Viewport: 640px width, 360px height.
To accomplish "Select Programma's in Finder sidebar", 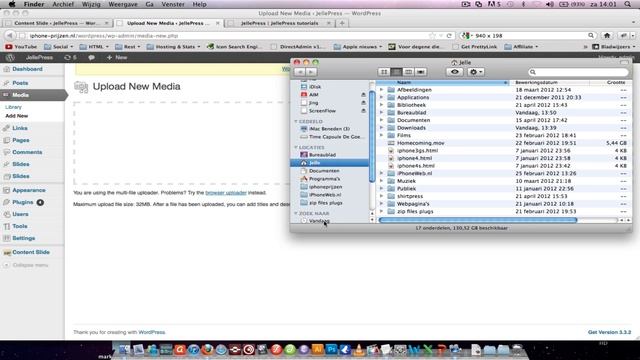I will click(x=324, y=179).
